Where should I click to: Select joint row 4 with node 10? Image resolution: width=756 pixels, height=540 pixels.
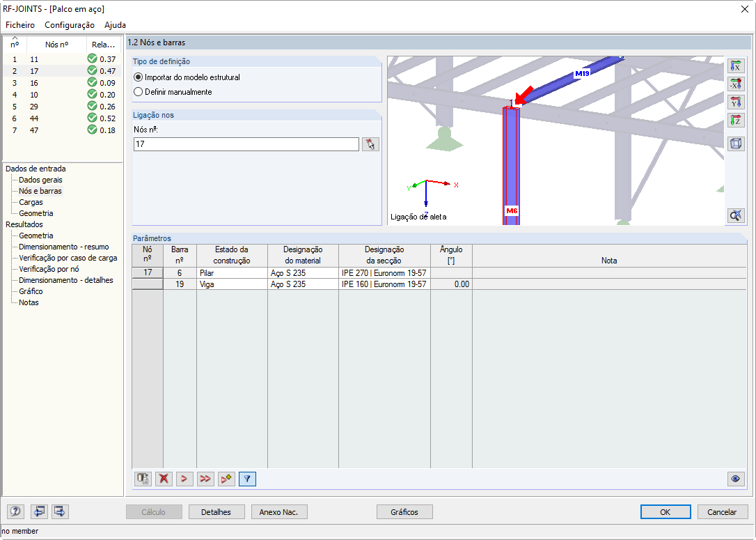pyautogui.click(x=63, y=95)
